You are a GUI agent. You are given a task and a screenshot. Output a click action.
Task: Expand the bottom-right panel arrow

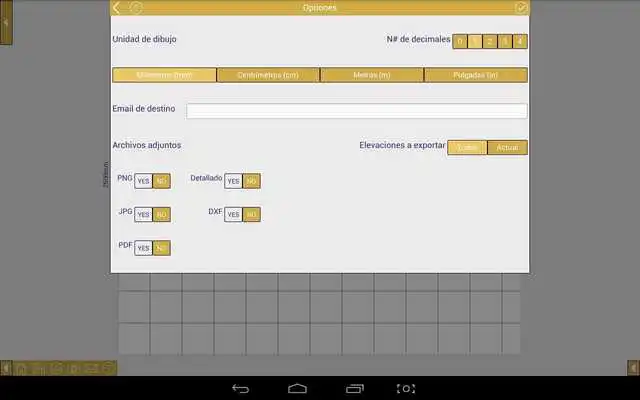[x=633, y=368]
